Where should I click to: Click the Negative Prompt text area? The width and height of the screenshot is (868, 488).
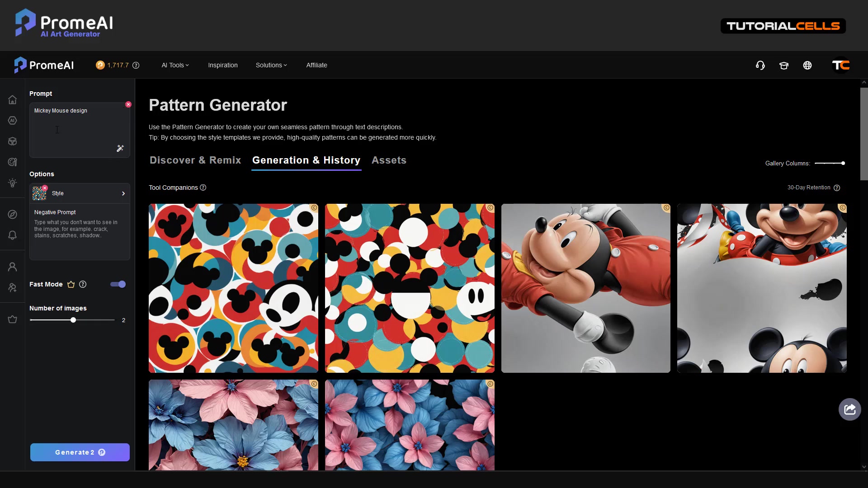[80, 232]
